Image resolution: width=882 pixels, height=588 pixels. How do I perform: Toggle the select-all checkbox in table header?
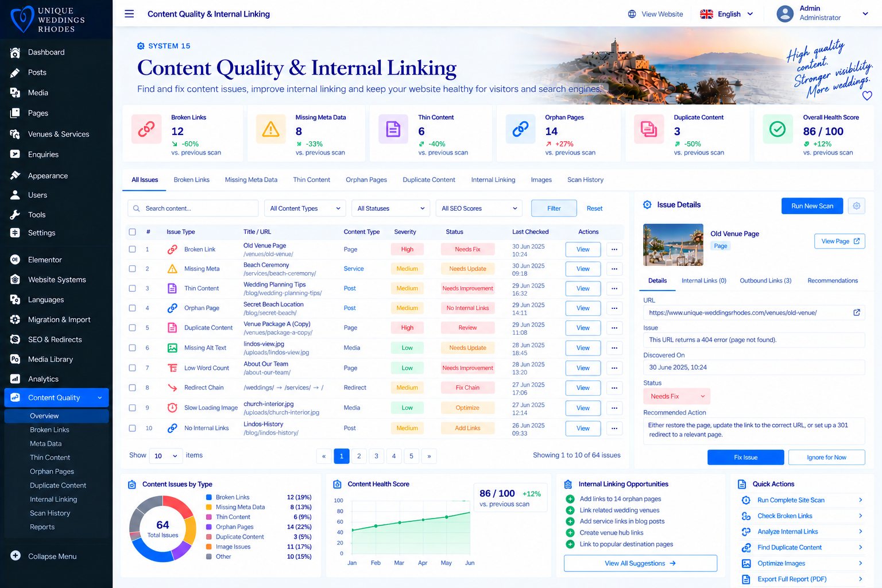coord(133,232)
